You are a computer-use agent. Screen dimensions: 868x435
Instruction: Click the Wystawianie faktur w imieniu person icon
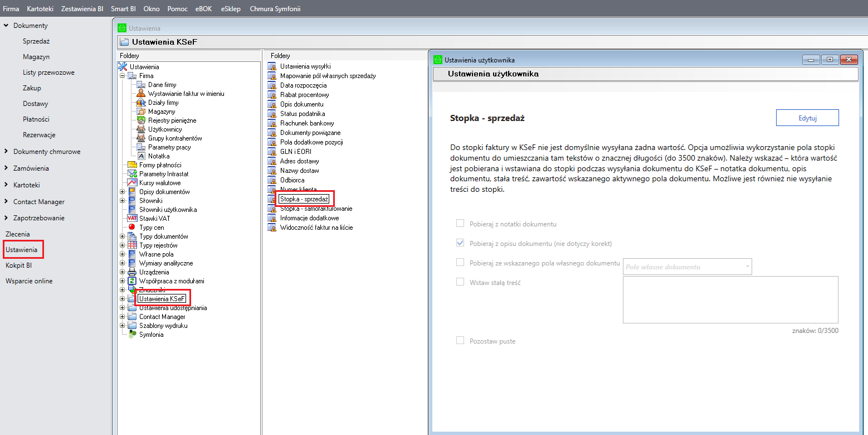click(x=142, y=94)
